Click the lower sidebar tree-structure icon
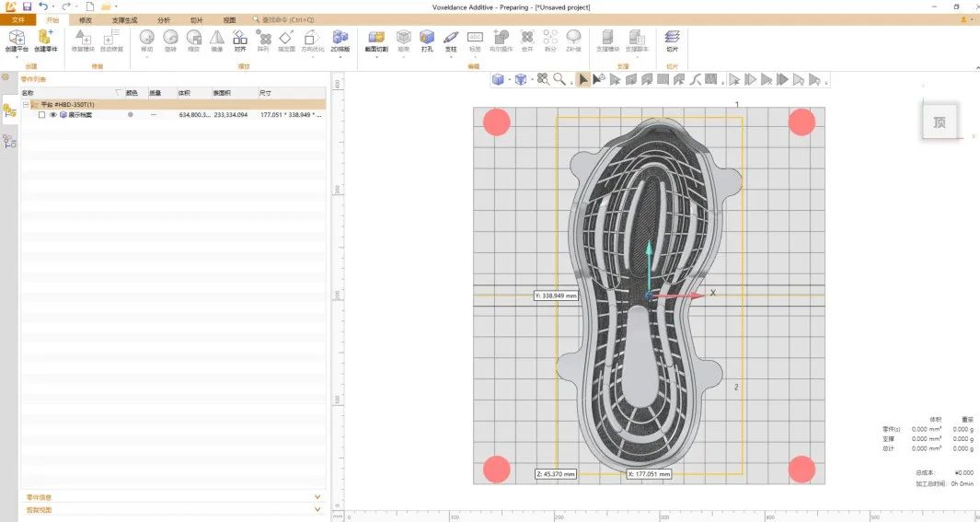Viewport: 980px width, 522px height. pos(9,142)
